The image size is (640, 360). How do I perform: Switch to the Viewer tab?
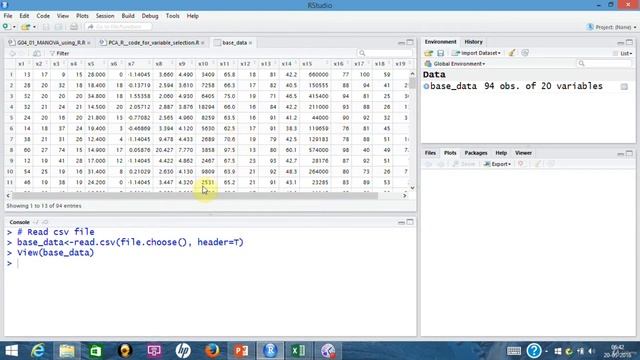(x=523, y=153)
